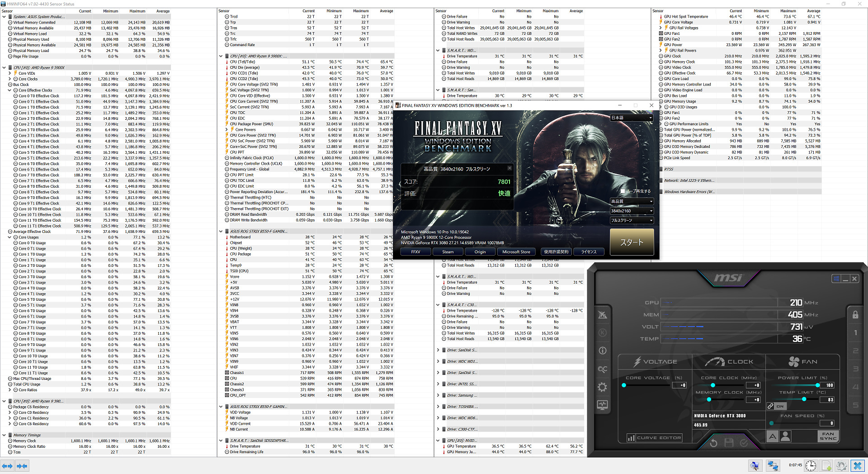The height and width of the screenshot is (474, 868).
Task: Click the HWiNFO logging file icon
Action: click(x=826, y=465)
